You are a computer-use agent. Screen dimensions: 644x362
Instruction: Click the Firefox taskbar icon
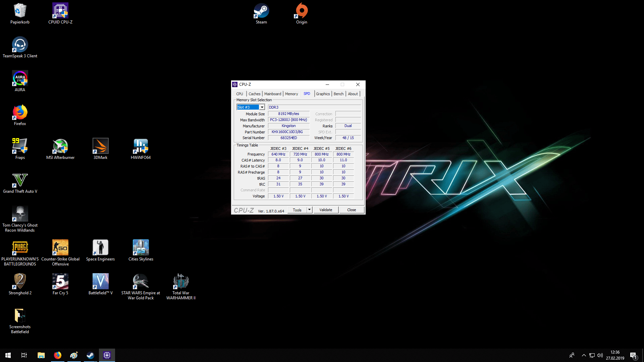(58, 355)
